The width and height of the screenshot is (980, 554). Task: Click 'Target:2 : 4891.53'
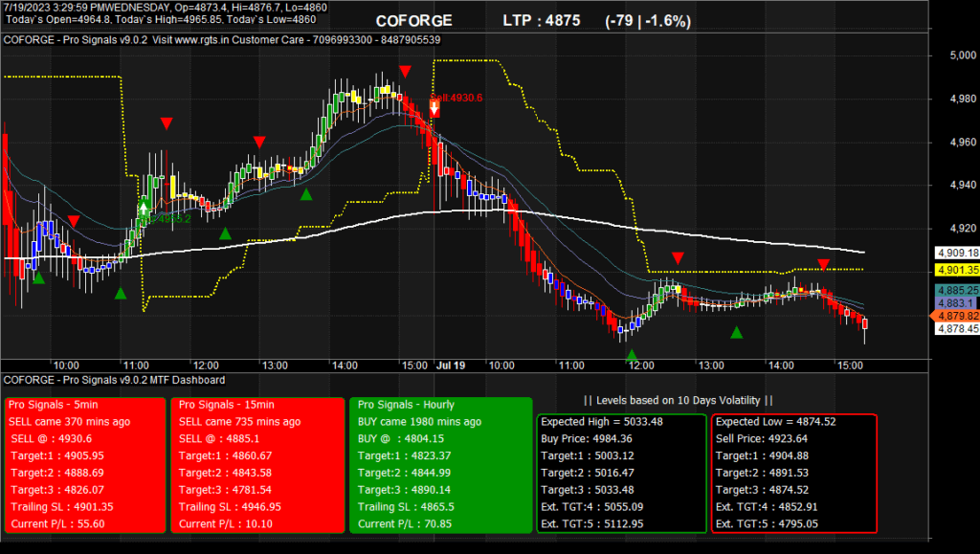point(762,473)
